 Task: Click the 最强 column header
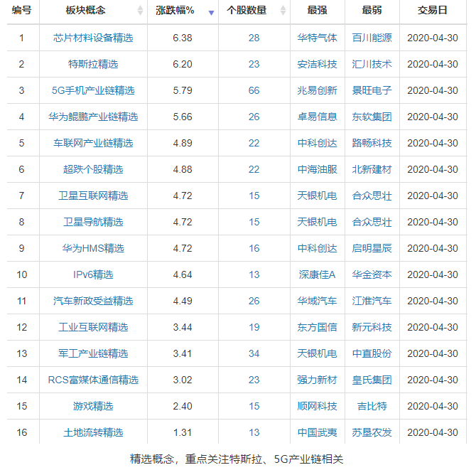click(x=318, y=11)
